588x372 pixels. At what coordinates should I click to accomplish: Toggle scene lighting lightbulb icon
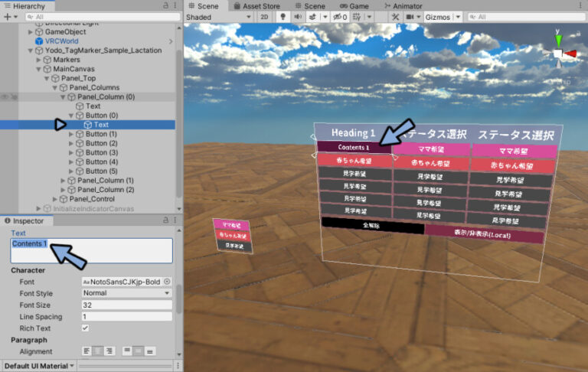click(x=283, y=17)
